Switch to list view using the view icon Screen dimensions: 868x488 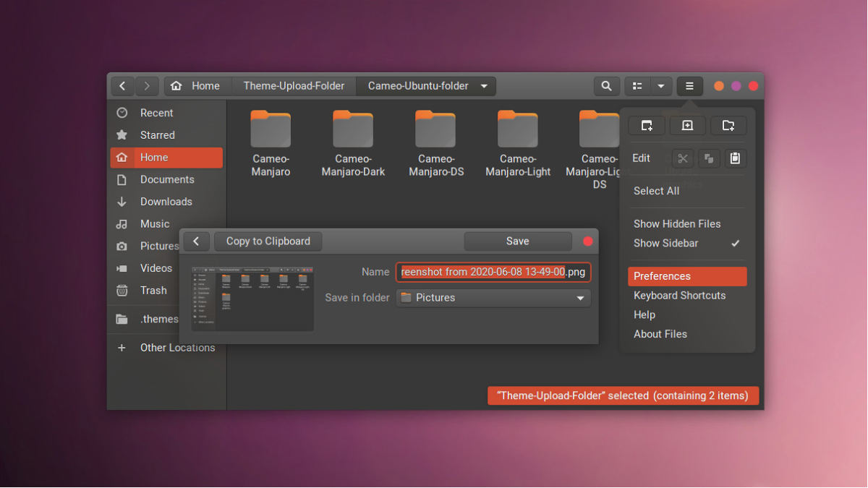637,85
